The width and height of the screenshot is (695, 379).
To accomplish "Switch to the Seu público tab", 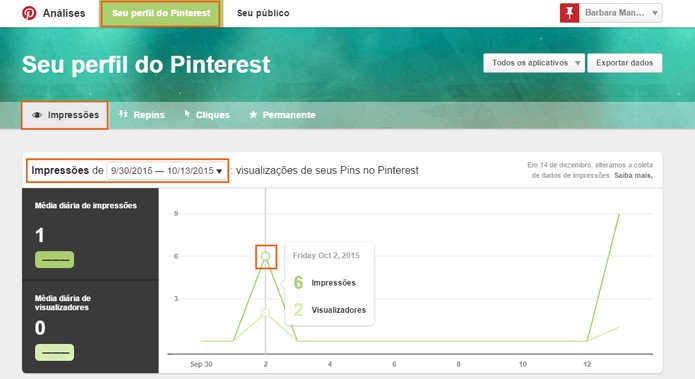I will click(x=263, y=13).
